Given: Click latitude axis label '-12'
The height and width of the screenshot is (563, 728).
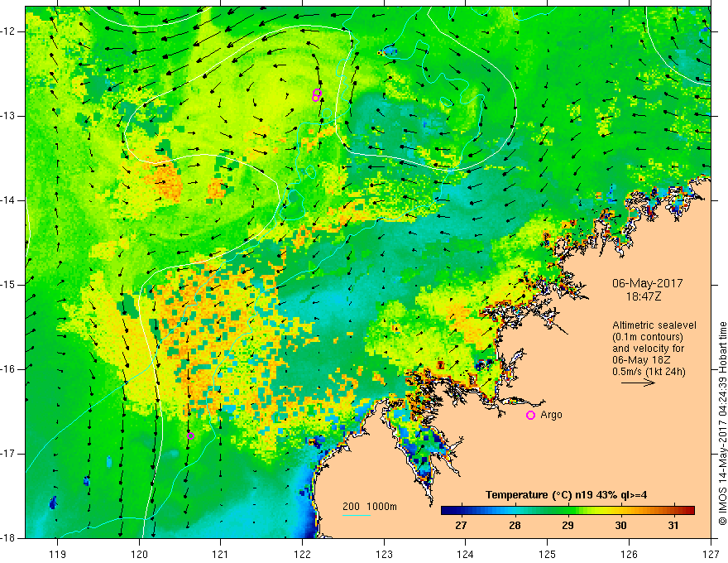Looking at the screenshot, I should pos(8,31).
